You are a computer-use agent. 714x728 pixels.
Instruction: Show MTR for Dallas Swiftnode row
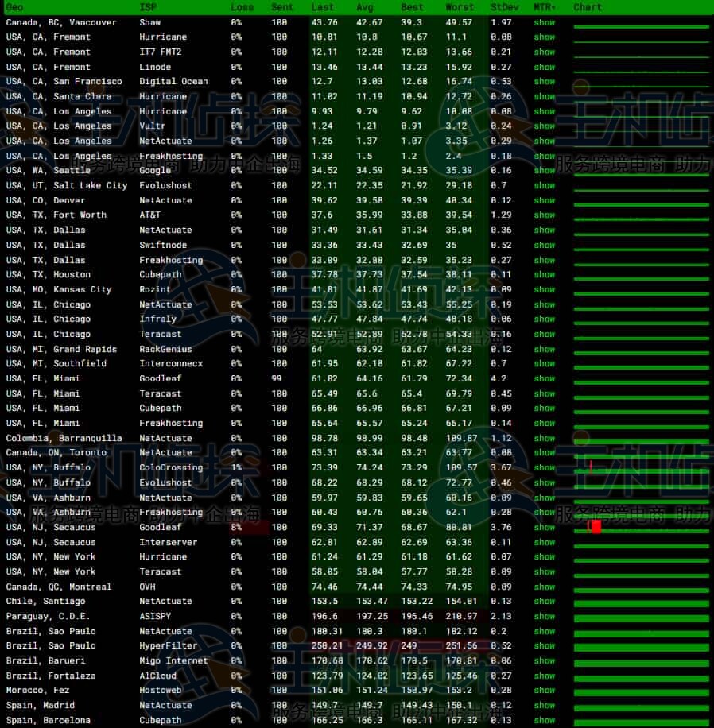[x=545, y=245]
